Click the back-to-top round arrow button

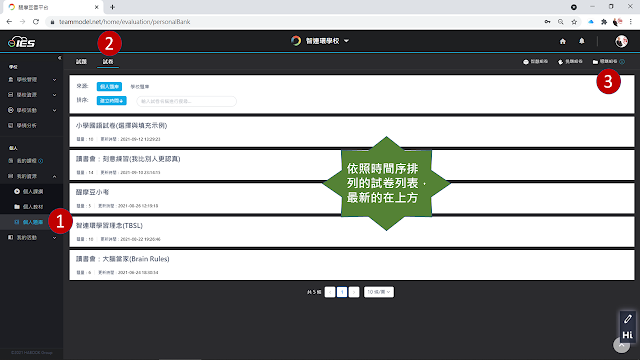(x=621, y=345)
